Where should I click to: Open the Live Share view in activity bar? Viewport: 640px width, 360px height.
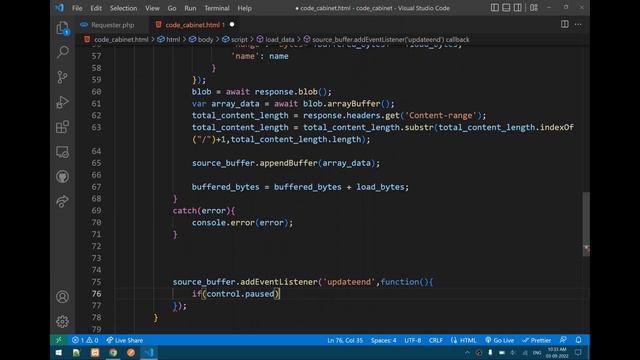(x=62, y=202)
